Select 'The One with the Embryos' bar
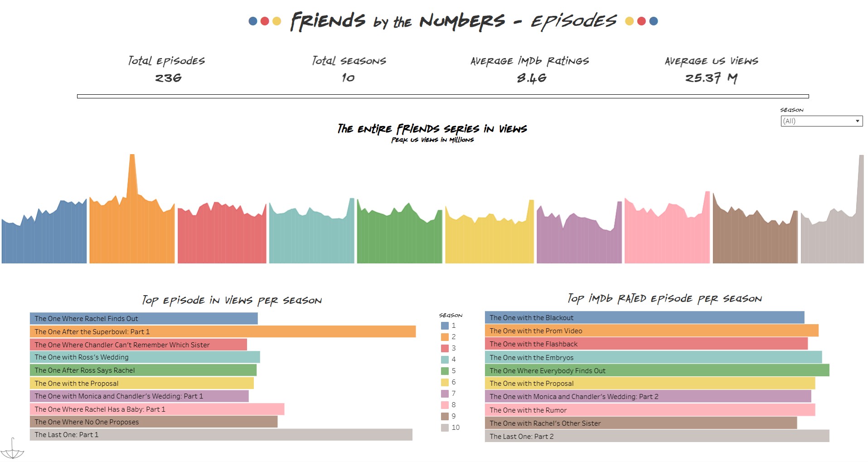The width and height of the screenshot is (868, 462). tap(653, 357)
